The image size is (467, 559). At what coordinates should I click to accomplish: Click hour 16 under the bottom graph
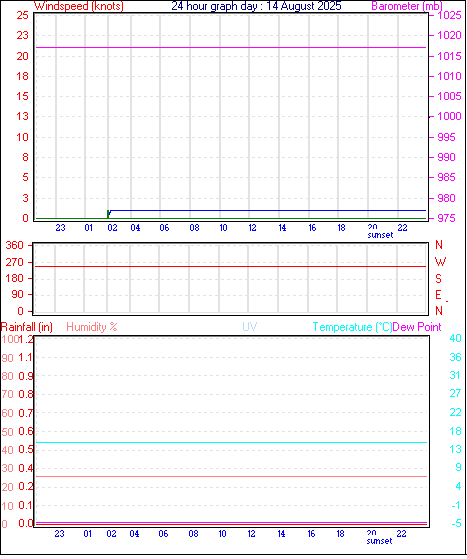click(311, 534)
